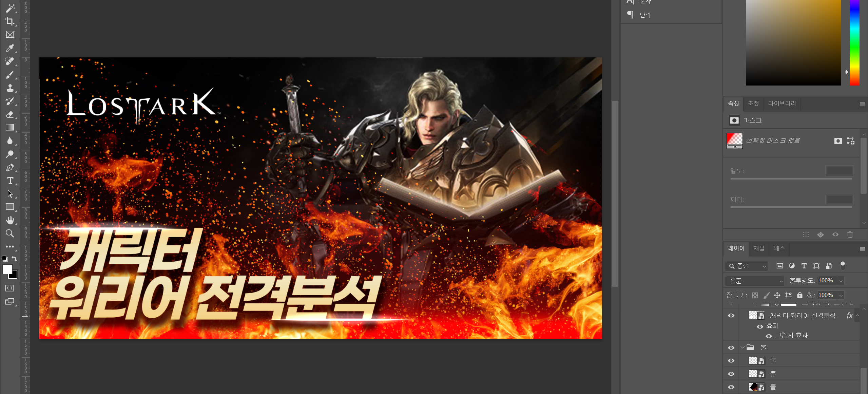
Task: Select the Gradient tool
Action: pyautogui.click(x=10, y=127)
